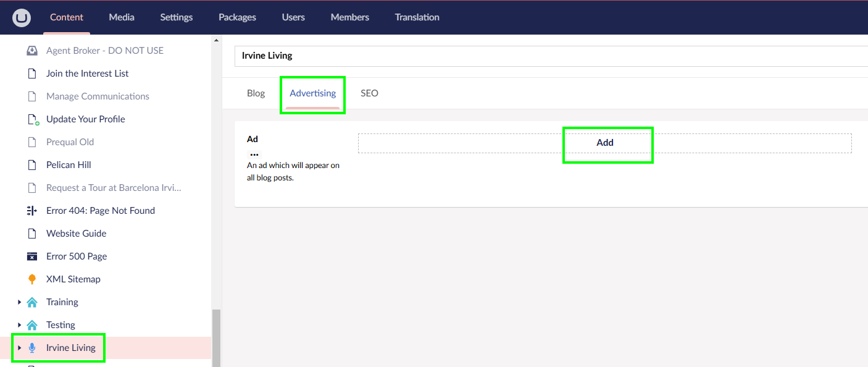The width and height of the screenshot is (868, 367).
Task: Click the Irvine Living name field
Action: coord(549,56)
